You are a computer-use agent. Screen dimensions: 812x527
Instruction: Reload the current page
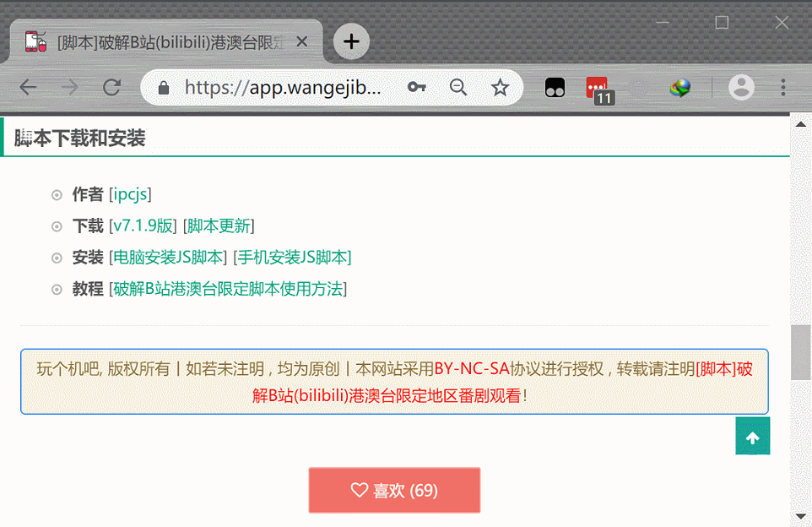(x=111, y=87)
